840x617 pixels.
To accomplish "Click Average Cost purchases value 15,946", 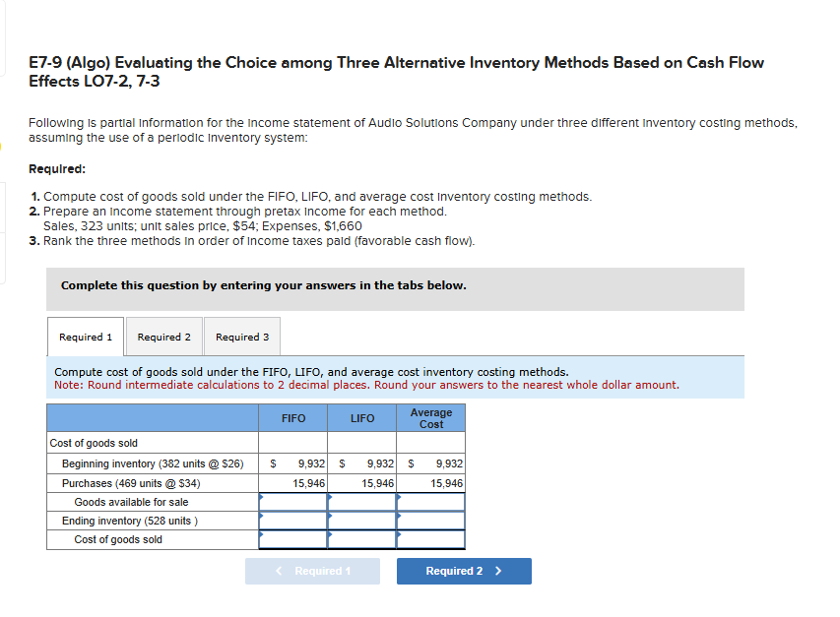I will point(446,483).
